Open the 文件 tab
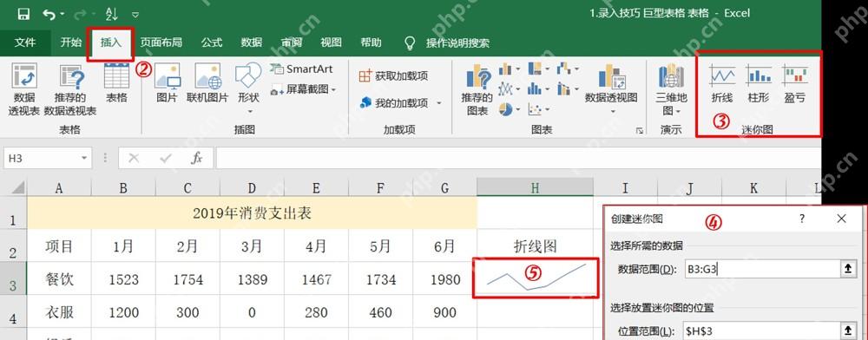Viewport: 868px width, 340px height. 25,42
